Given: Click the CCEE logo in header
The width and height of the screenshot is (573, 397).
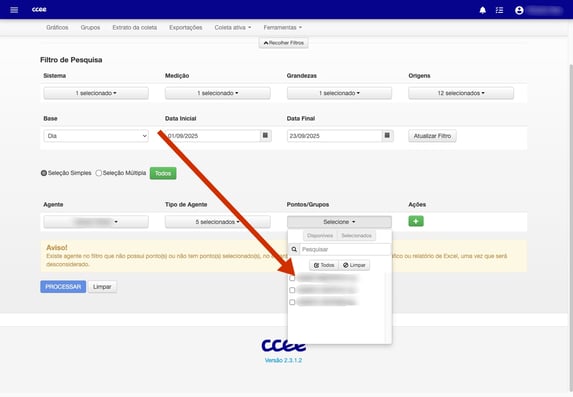Looking at the screenshot, I should pyautogui.click(x=39, y=10).
